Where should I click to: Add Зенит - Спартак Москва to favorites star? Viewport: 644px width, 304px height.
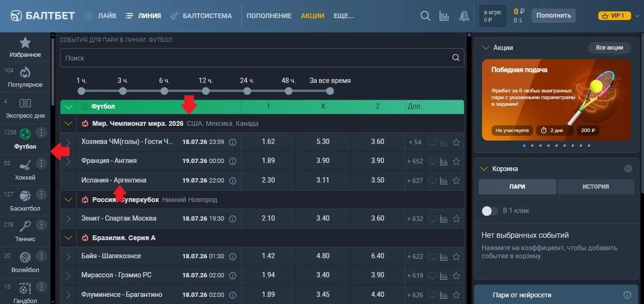(x=456, y=219)
